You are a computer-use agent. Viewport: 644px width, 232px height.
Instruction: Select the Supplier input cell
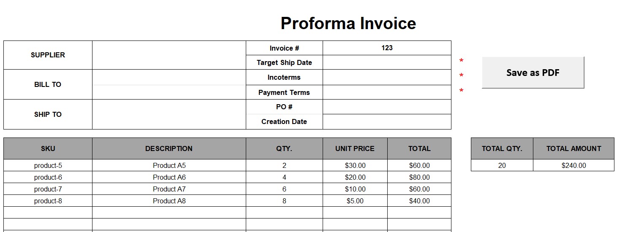pos(169,55)
